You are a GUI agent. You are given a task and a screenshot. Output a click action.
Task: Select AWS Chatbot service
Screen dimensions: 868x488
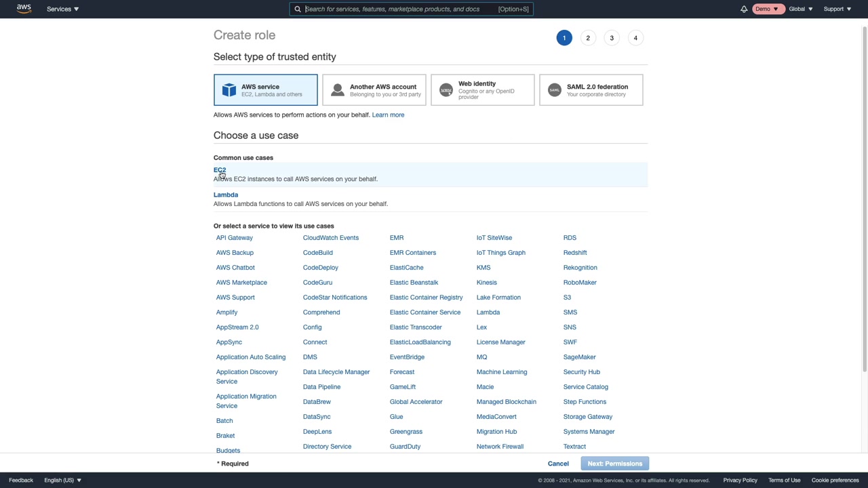tap(235, 268)
